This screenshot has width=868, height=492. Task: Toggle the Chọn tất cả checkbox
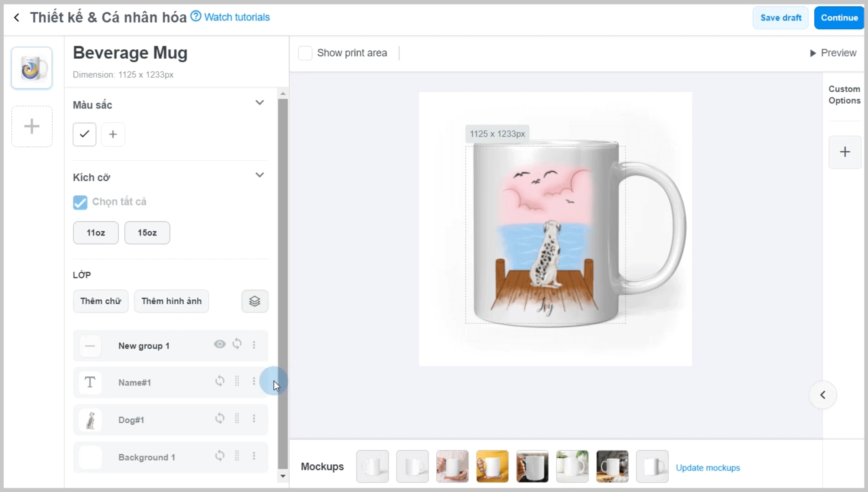coord(80,202)
